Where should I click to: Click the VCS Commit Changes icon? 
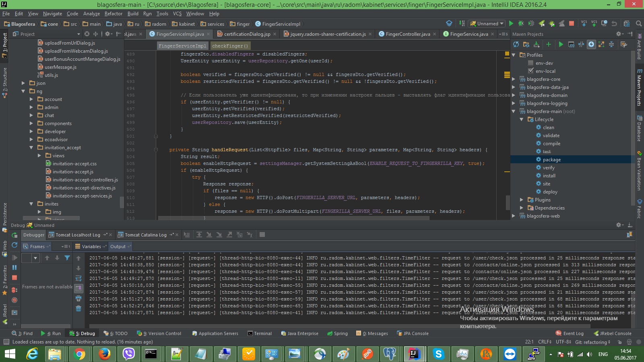[x=594, y=24]
